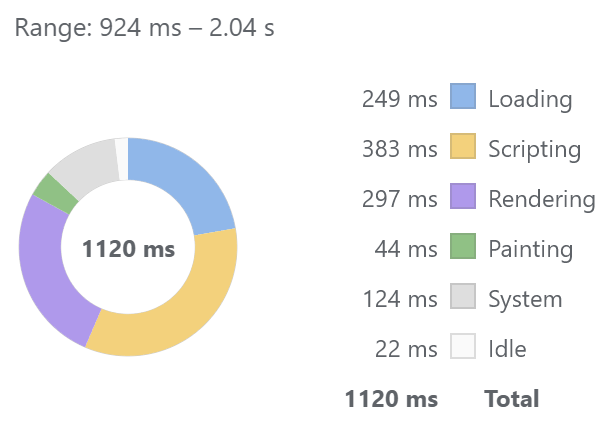Select the 'Painting' legend label
614x441 pixels.
[531, 249]
